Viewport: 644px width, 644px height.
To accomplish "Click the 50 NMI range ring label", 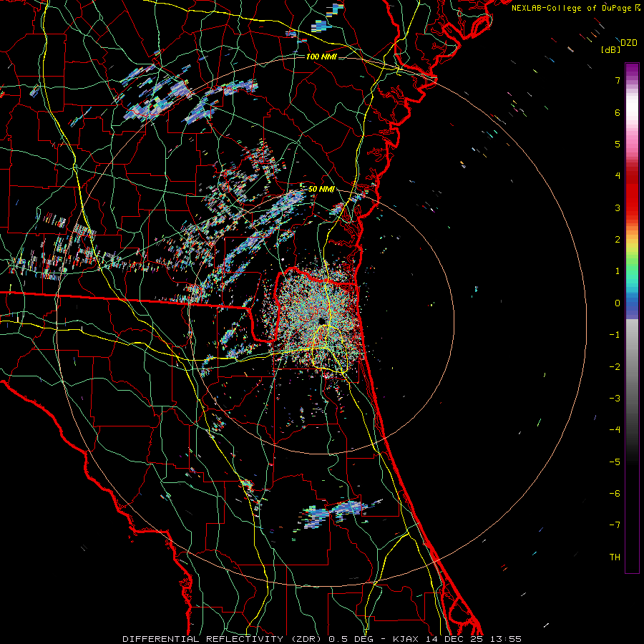I will 321,189.
